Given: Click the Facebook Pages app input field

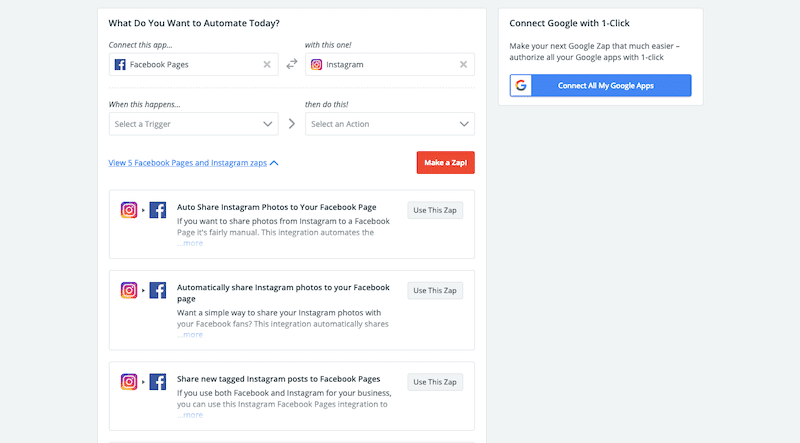Looking at the screenshot, I should click(193, 64).
